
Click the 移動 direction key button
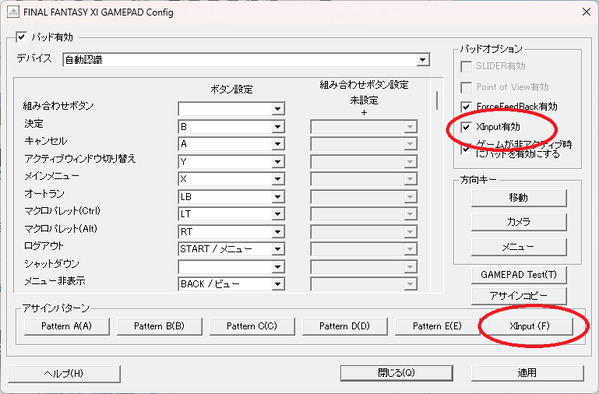[518, 198]
